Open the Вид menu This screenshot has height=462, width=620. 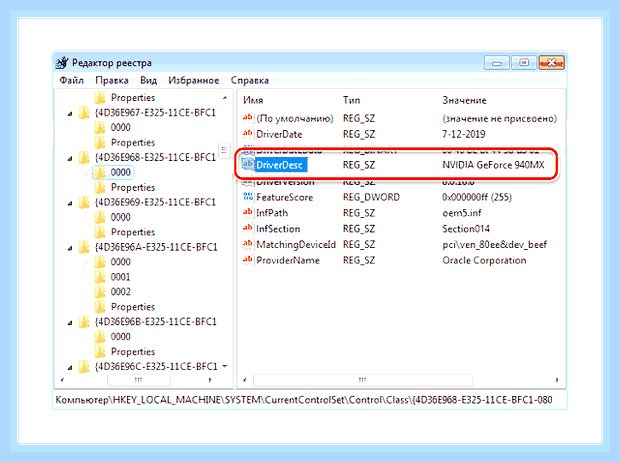pos(148,80)
